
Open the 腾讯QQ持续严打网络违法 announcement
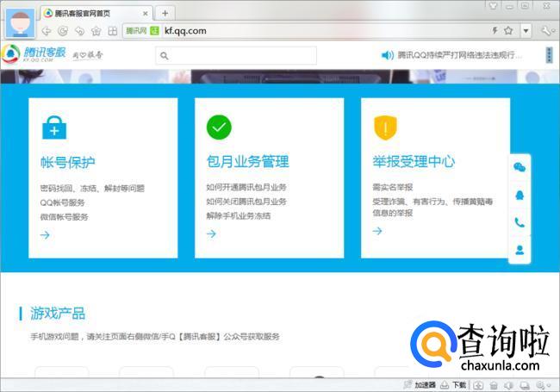tap(460, 55)
